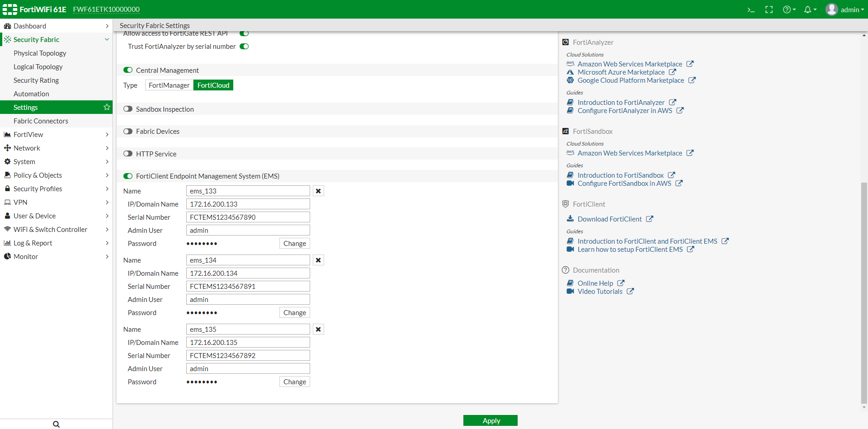The image size is (868, 429).
Task: Click the Dashboard gauge icon
Action: pyautogui.click(x=7, y=26)
